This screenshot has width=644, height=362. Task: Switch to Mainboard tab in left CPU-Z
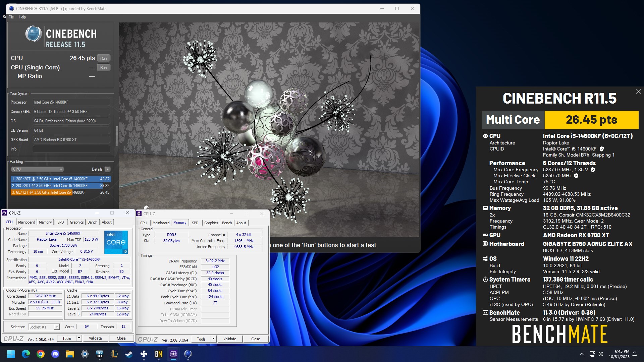click(26, 222)
